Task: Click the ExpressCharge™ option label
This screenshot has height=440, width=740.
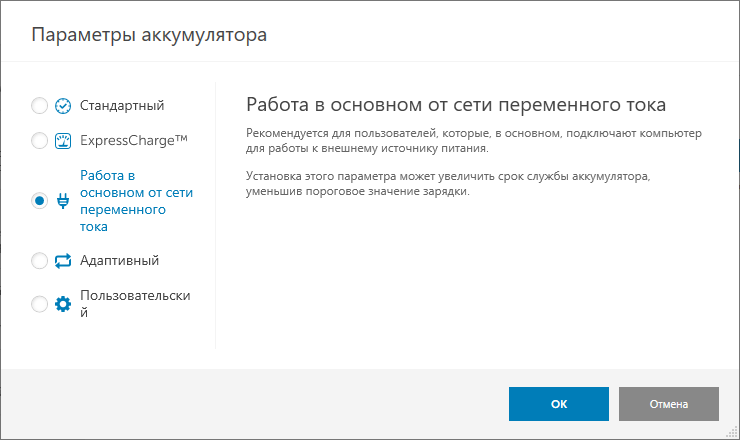Action: coord(134,140)
